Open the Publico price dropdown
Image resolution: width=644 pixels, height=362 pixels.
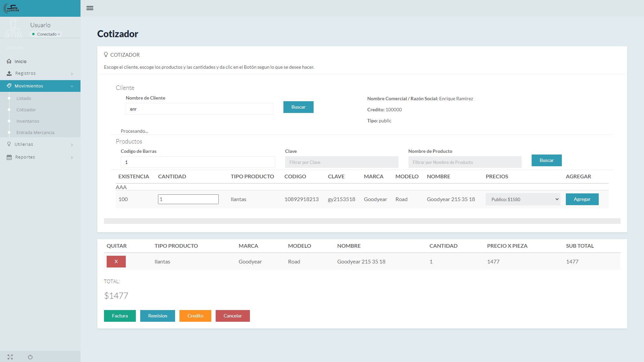tap(523, 199)
